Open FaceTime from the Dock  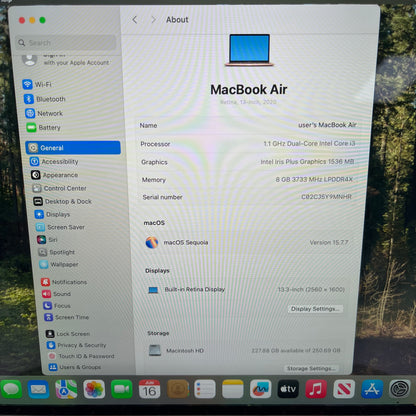(x=122, y=389)
